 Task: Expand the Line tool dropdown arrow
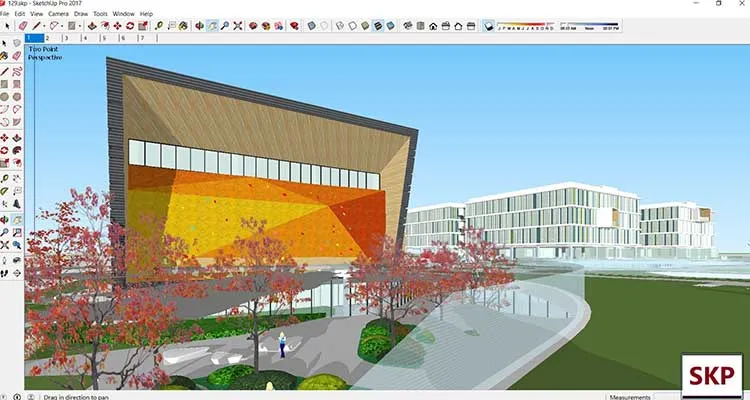pyautogui.click(x=44, y=26)
